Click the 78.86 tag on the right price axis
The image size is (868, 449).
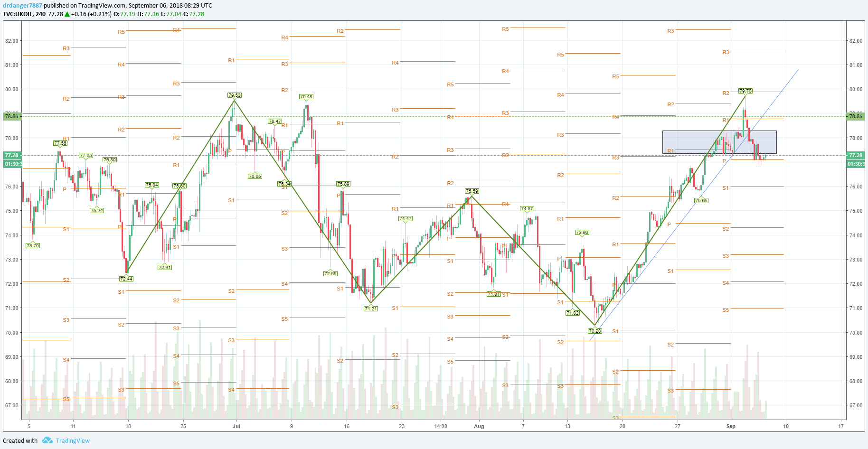[x=856, y=116]
